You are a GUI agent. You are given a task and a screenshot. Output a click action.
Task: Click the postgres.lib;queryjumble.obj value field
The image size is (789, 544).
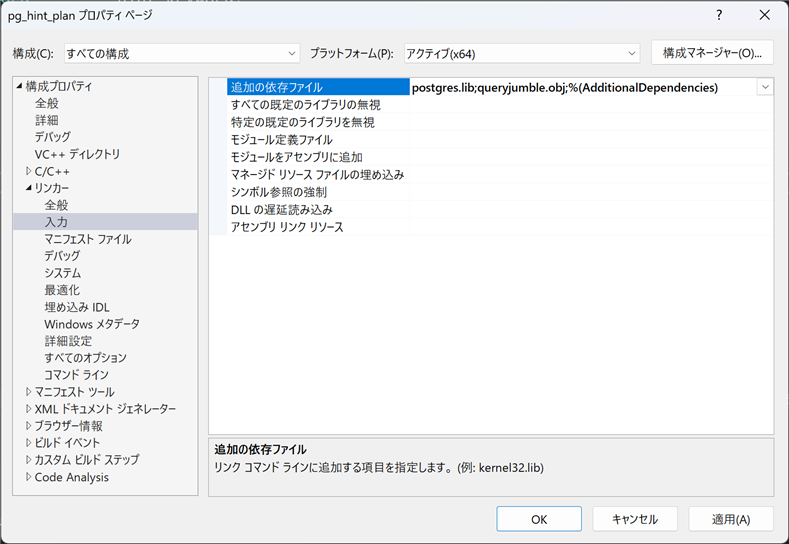[584, 87]
